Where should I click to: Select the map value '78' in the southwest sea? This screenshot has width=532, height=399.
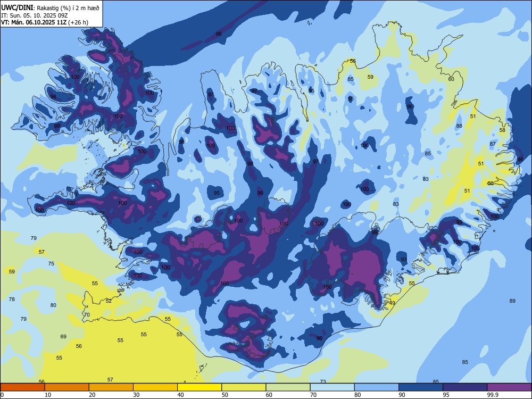pyautogui.click(x=12, y=299)
